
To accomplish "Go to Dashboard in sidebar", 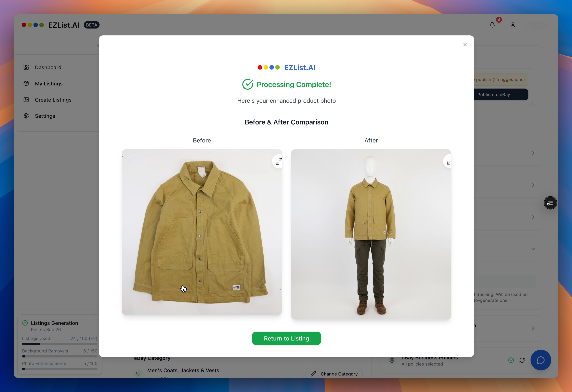I will pyautogui.click(x=48, y=68).
